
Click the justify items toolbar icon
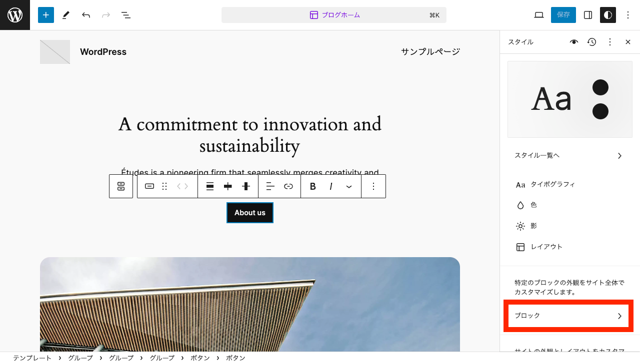pos(210,186)
